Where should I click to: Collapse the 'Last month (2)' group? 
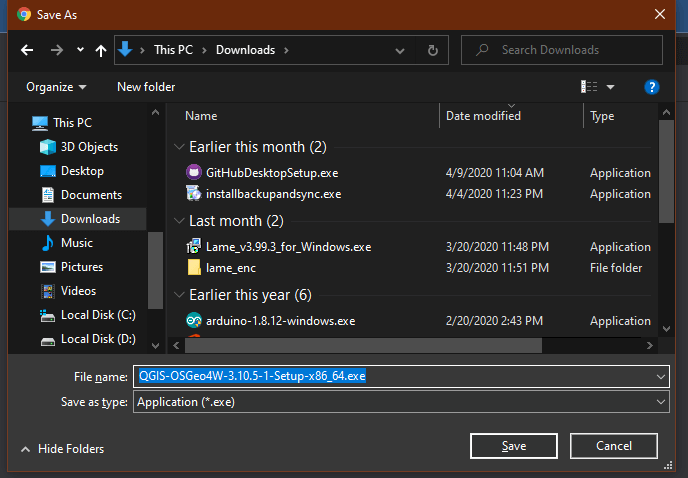pyautogui.click(x=179, y=221)
